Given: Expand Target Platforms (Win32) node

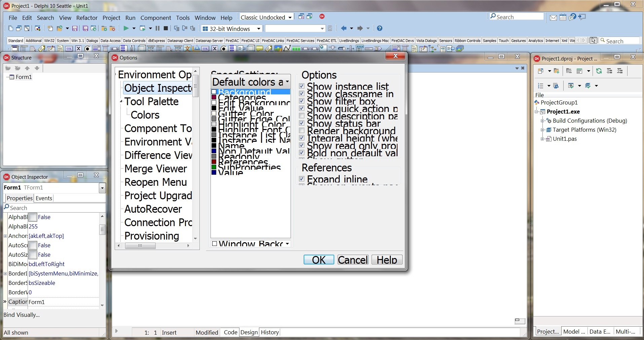Looking at the screenshot, I should 542,130.
